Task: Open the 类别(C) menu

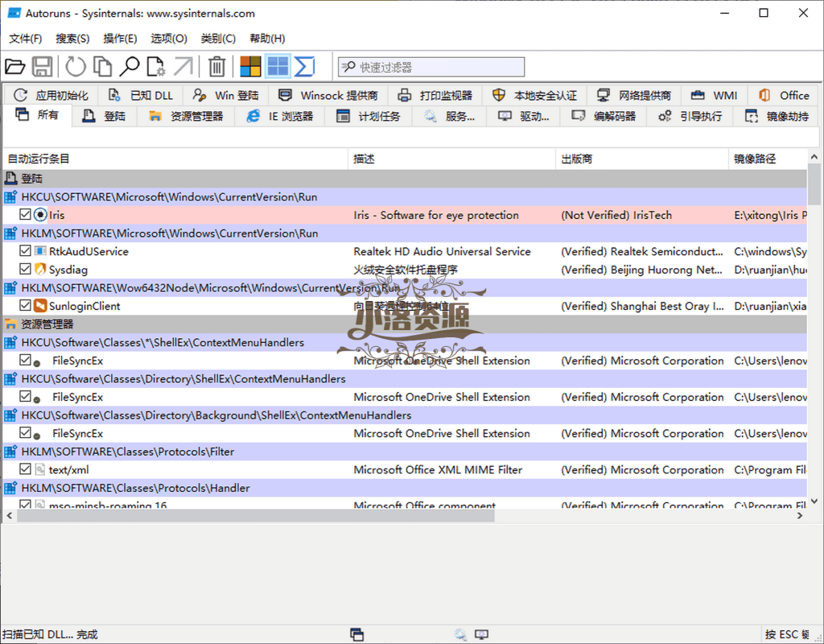Action: point(218,39)
